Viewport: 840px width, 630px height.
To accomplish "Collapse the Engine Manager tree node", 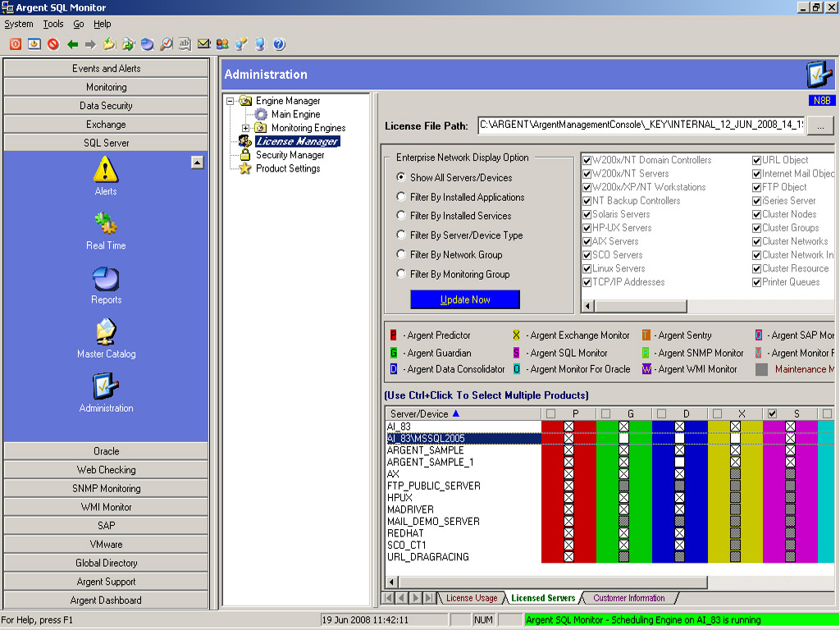I will coord(230,101).
